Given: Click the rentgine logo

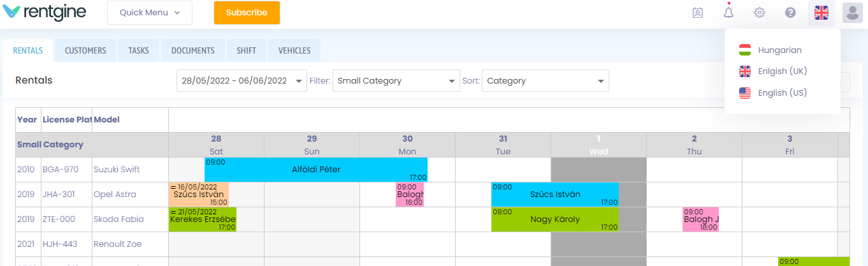Looking at the screenshot, I should (45, 12).
